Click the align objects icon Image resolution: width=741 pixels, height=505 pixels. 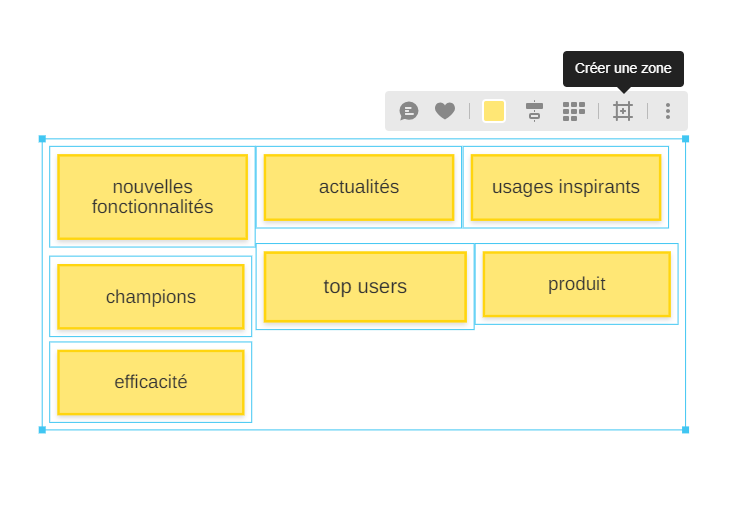(x=534, y=111)
